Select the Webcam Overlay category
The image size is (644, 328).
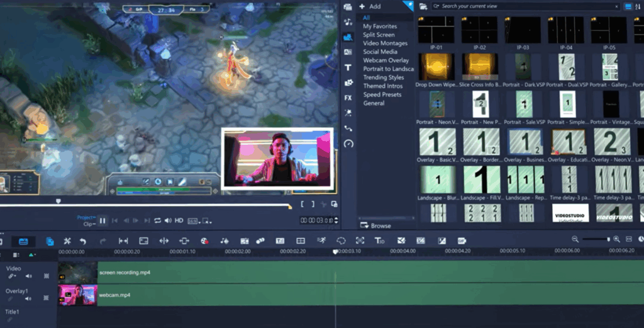tap(386, 60)
